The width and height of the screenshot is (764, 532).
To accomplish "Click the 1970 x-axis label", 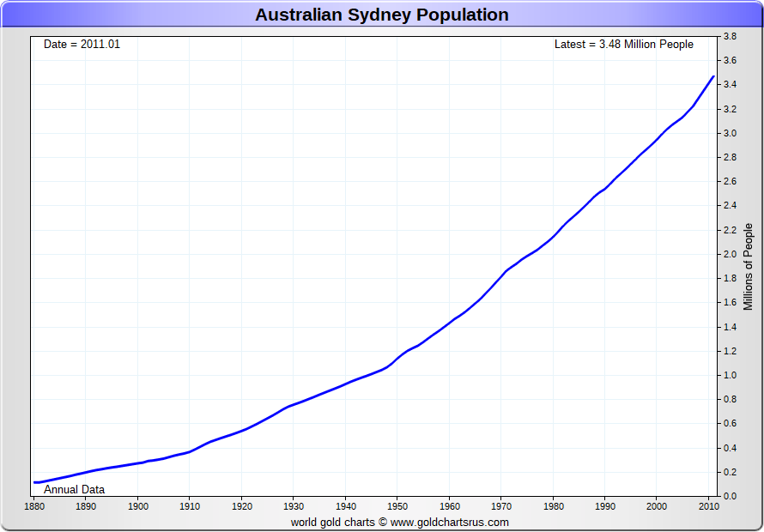I will click(500, 505).
